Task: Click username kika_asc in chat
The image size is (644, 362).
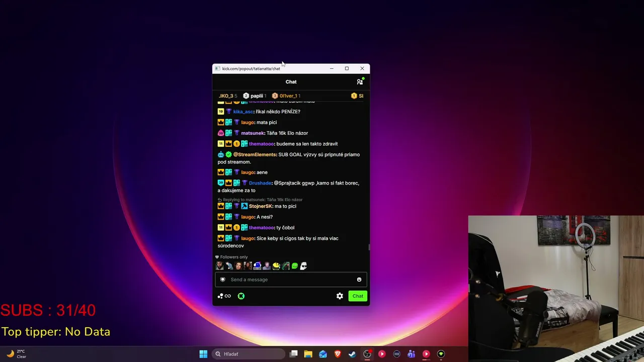Action: pyautogui.click(x=243, y=112)
